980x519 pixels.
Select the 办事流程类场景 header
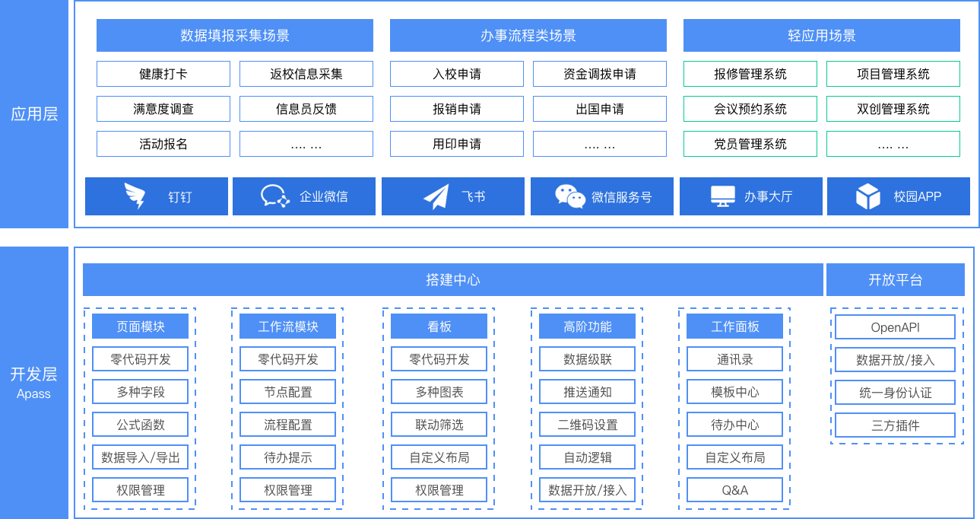[x=528, y=36]
